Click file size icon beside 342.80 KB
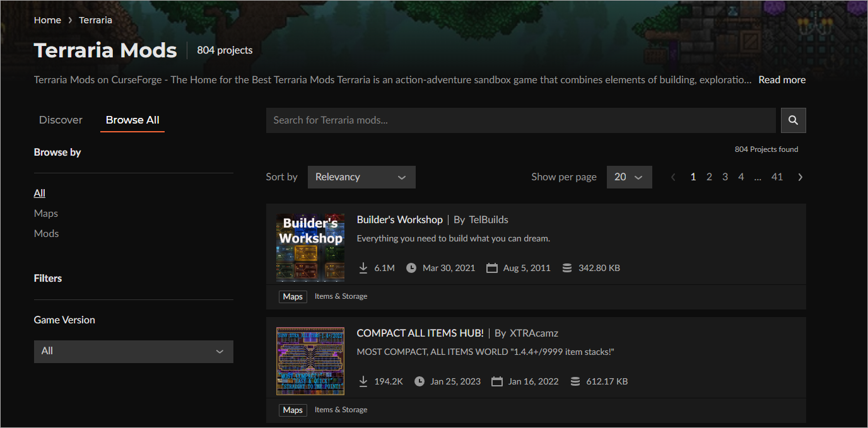The width and height of the screenshot is (868, 428). 566,268
